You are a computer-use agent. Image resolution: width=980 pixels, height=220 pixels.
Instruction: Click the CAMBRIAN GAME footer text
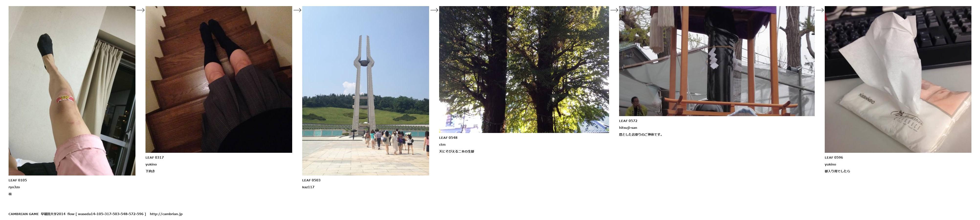[23, 214]
